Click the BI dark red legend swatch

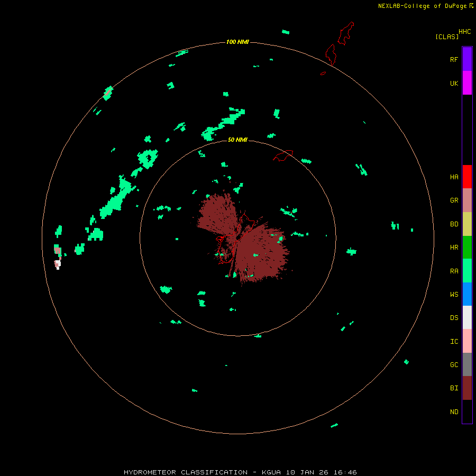(x=467, y=388)
